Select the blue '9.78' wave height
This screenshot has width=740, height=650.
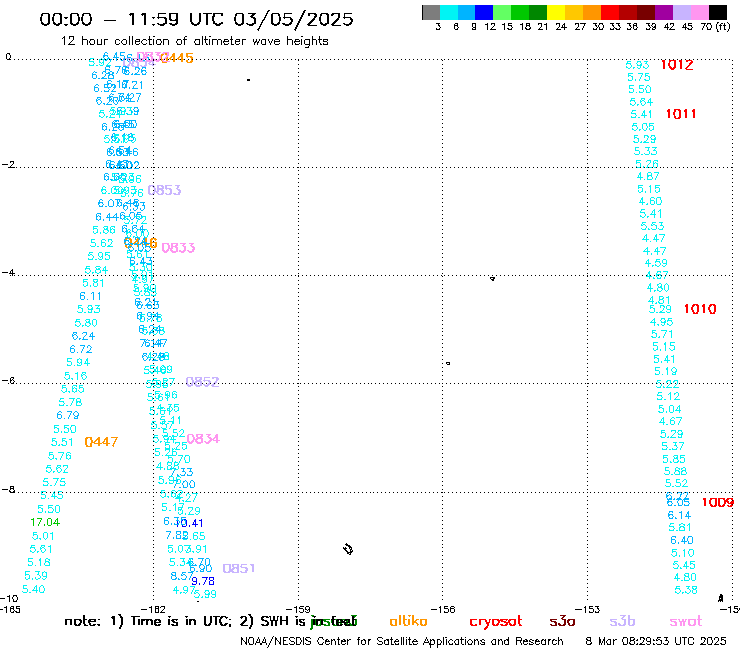(x=203, y=582)
